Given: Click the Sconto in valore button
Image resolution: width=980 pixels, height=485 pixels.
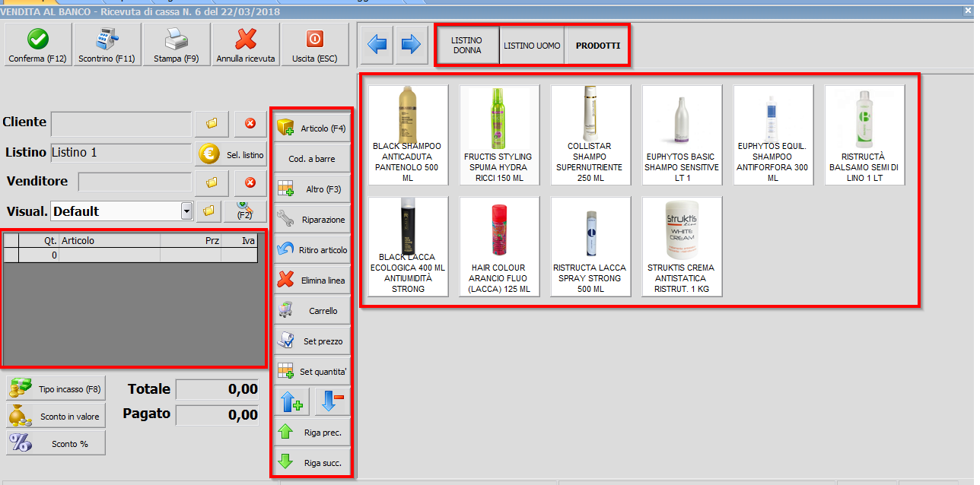Looking at the screenshot, I should (x=56, y=417).
